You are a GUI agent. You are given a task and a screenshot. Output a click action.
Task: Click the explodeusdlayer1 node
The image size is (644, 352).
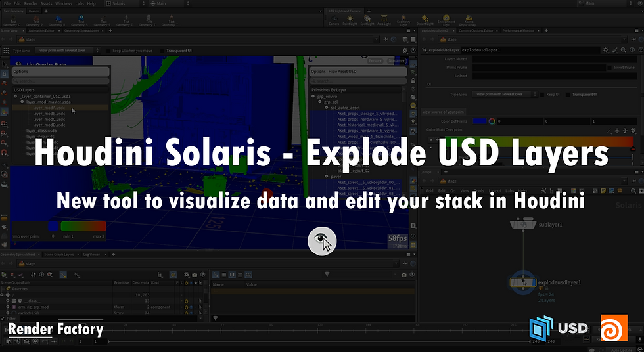coord(523,282)
